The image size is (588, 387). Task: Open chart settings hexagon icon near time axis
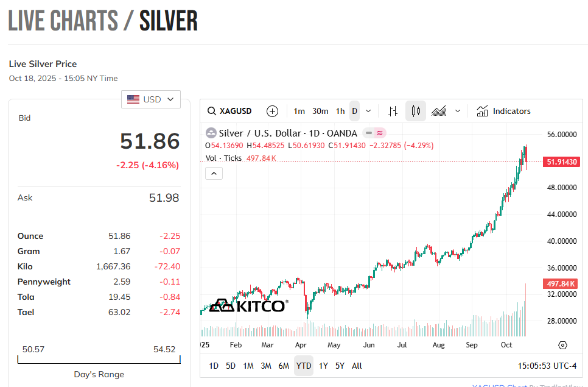562,345
